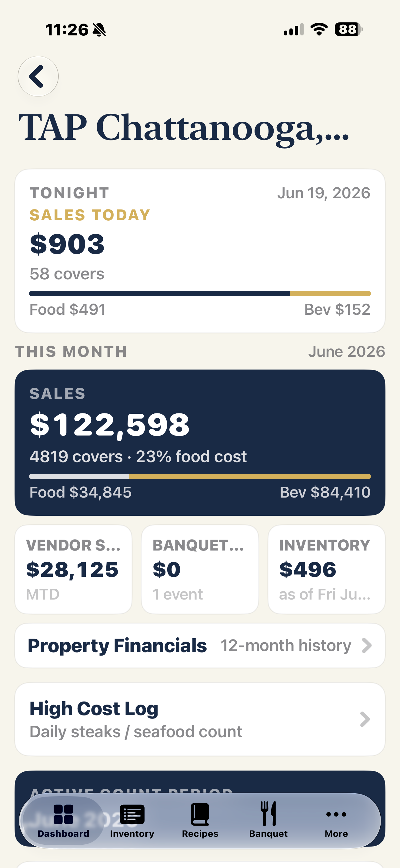Open the More three-dots icon
This screenshot has width=400, height=868.
(336, 814)
